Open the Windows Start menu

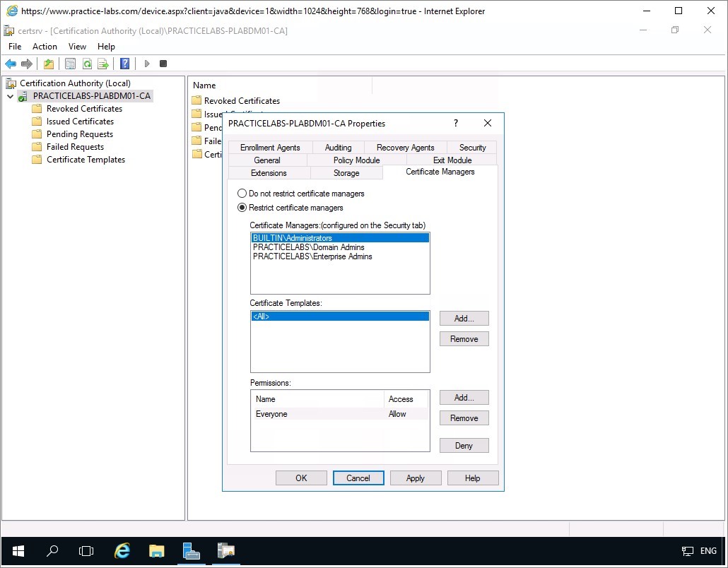tap(18, 551)
